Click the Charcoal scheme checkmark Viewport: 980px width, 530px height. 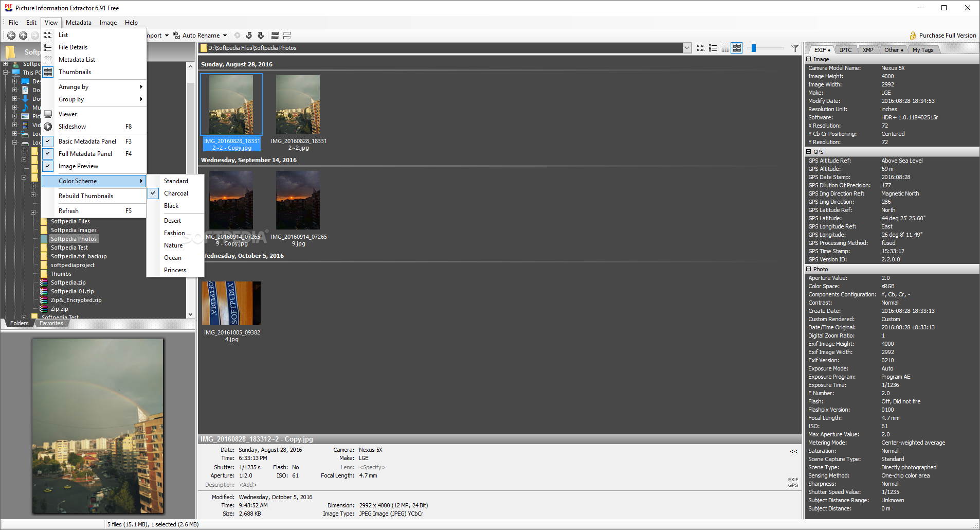153,193
